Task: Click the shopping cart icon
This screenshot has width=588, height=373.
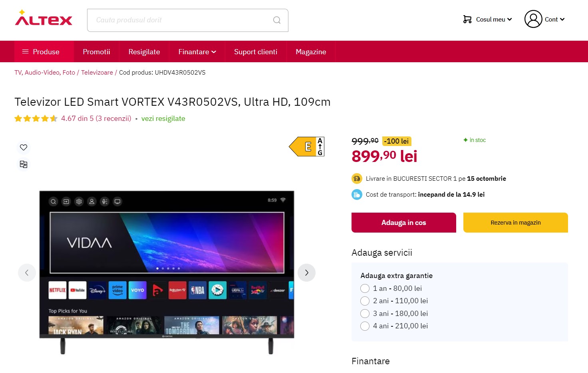Action: [x=467, y=19]
